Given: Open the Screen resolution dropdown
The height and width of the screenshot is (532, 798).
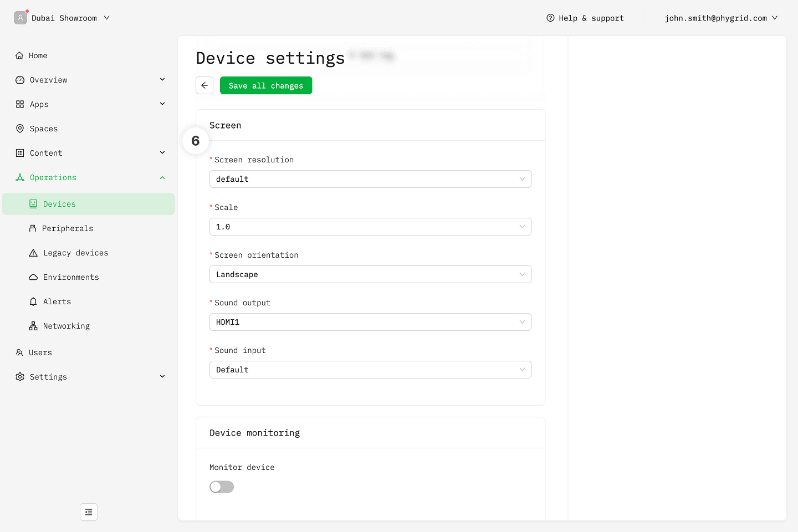Looking at the screenshot, I should pos(370,179).
